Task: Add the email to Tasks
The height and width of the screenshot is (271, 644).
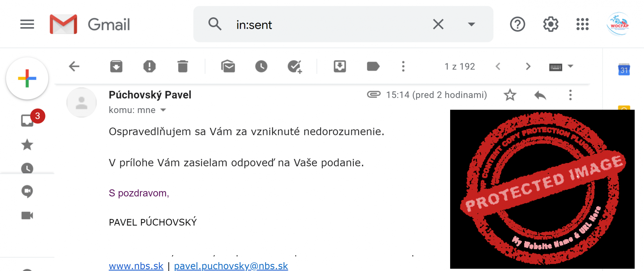Action: 295,67
